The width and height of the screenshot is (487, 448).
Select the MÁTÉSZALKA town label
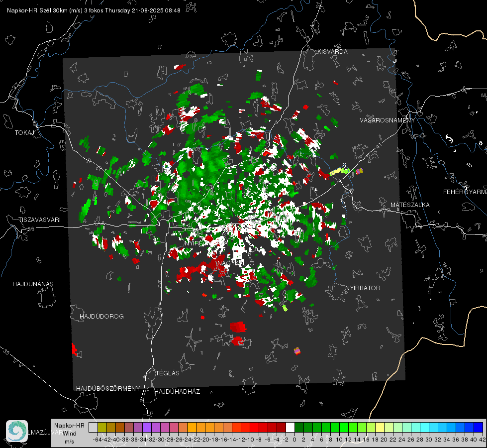(410, 205)
